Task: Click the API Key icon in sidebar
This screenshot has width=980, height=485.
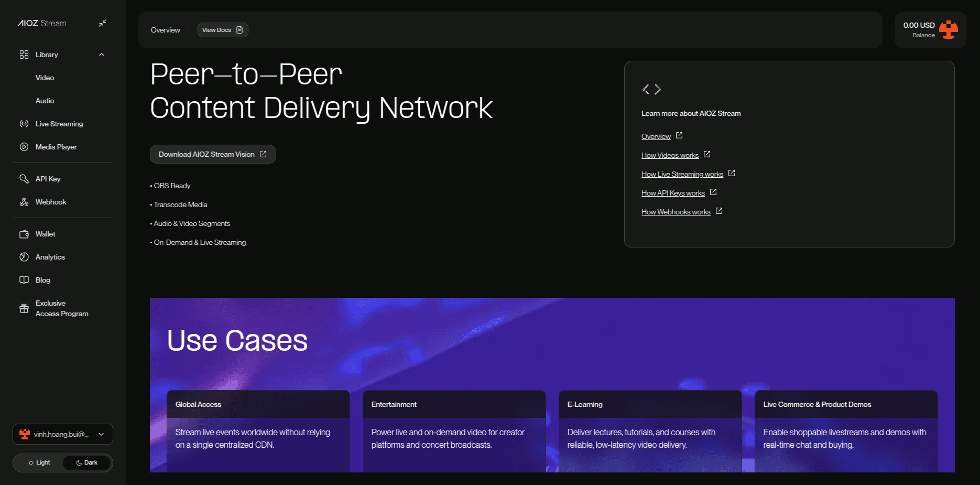Action: pyautogui.click(x=24, y=179)
